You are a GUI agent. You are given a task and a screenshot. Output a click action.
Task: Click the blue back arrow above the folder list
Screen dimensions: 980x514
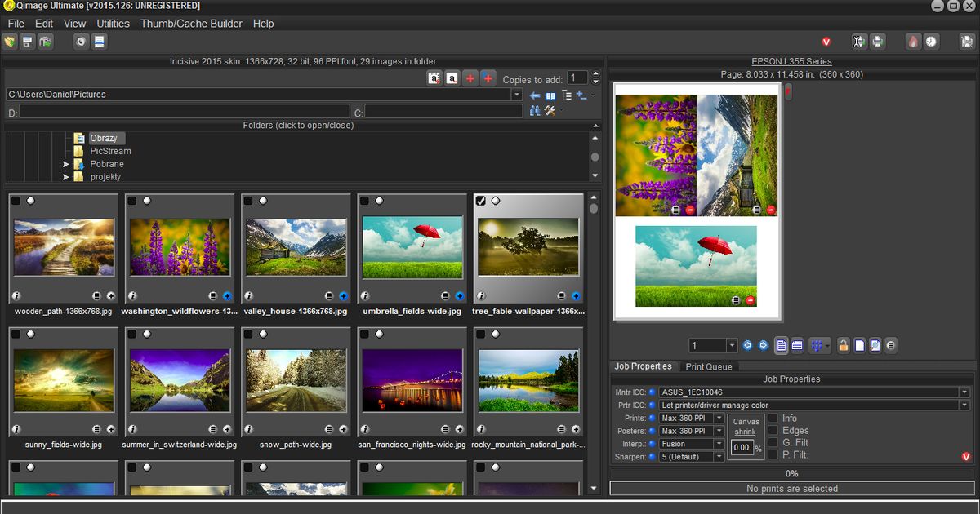point(535,95)
